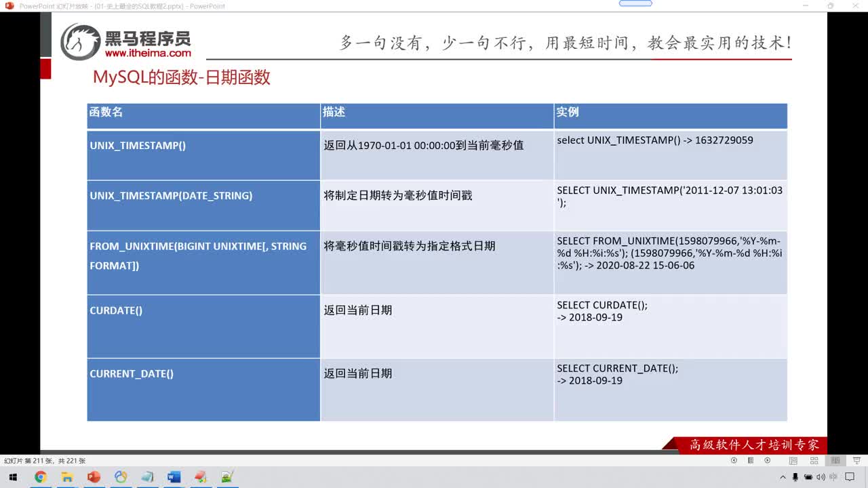The width and height of the screenshot is (868, 488).
Task: Click description '将毫秒值时间戳转为指定格式日期'
Action: tap(410, 246)
